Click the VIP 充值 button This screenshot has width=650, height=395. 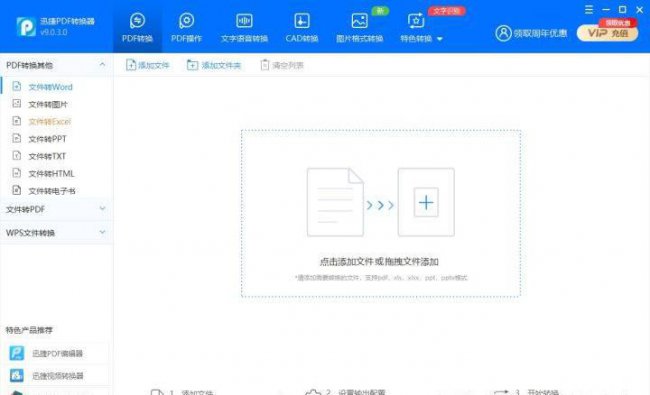[608, 33]
